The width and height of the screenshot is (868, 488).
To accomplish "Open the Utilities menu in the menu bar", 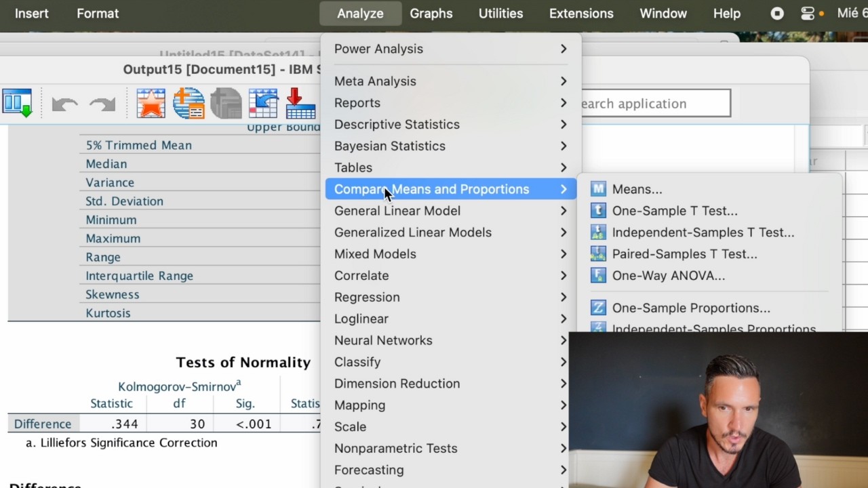I will pos(500,14).
